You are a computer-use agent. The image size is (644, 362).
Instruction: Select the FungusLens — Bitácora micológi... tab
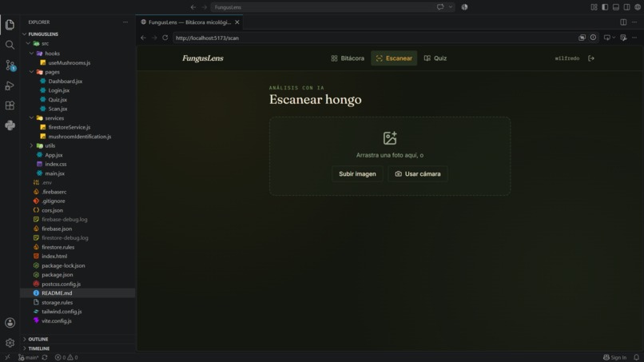tap(189, 22)
